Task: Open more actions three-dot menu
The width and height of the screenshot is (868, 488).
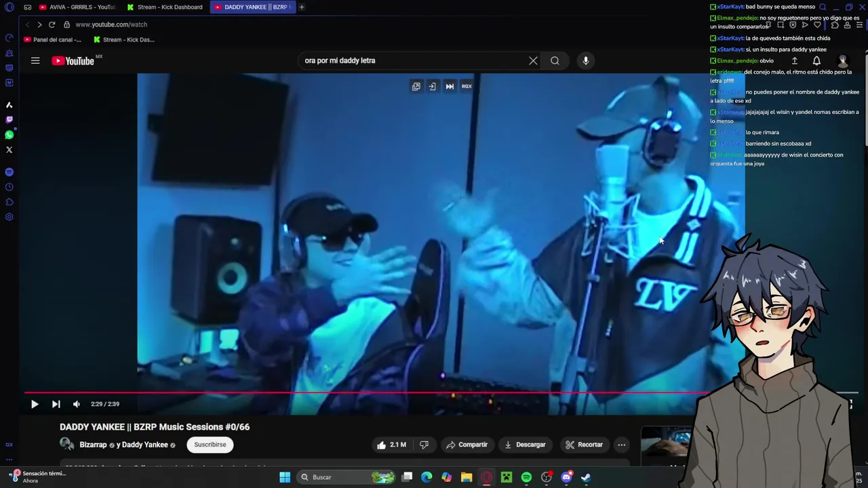Action: click(x=622, y=445)
